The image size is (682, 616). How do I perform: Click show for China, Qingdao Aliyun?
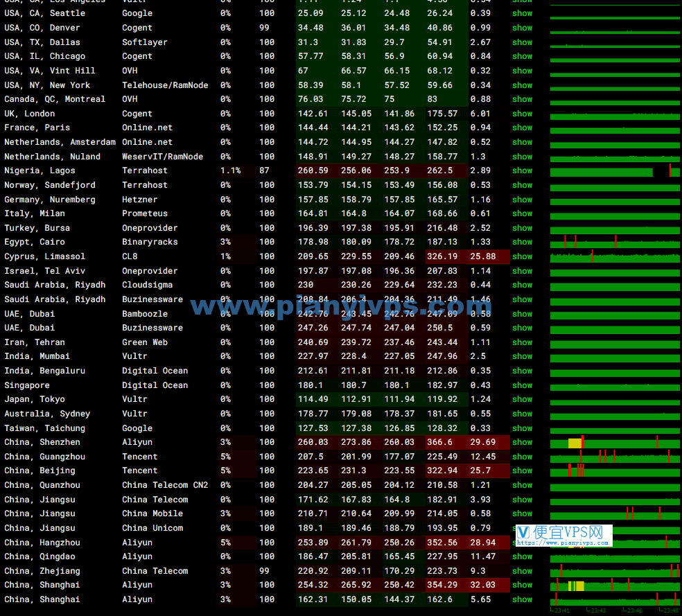click(522, 556)
